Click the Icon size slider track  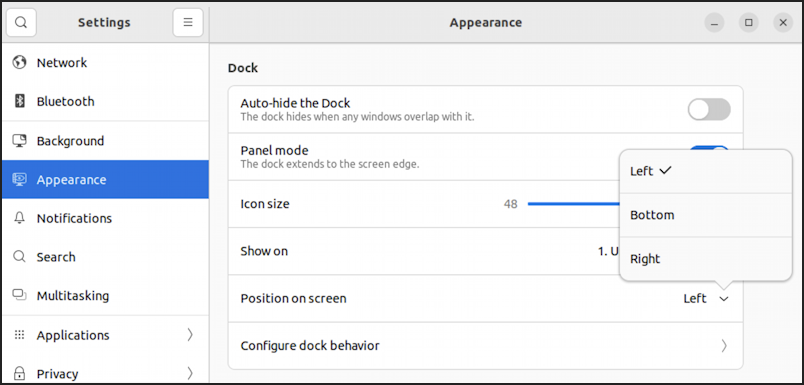(574, 204)
